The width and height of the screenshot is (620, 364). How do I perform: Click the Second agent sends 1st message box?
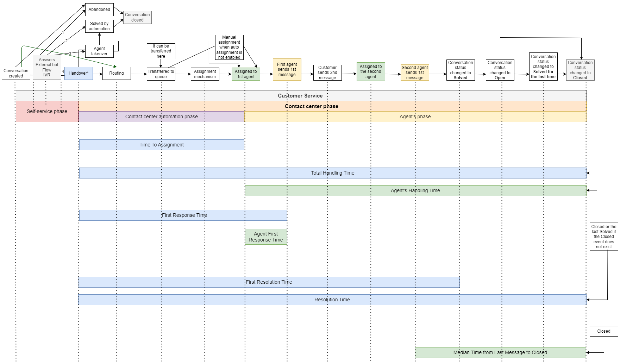[x=415, y=73]
